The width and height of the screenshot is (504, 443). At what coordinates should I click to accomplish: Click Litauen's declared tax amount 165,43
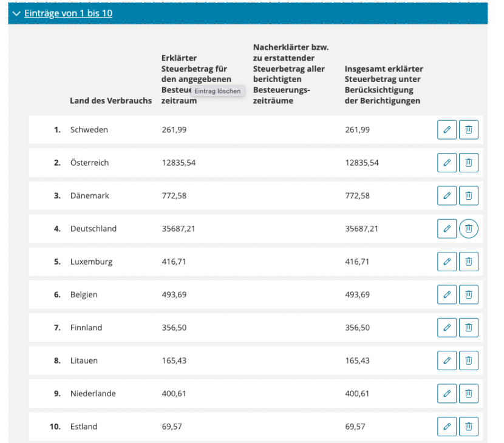(174, 360)
